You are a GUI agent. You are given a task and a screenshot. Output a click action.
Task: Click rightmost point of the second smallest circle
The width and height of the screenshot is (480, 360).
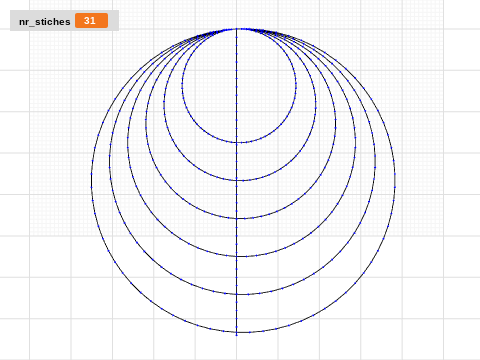(x=316, y=105)
